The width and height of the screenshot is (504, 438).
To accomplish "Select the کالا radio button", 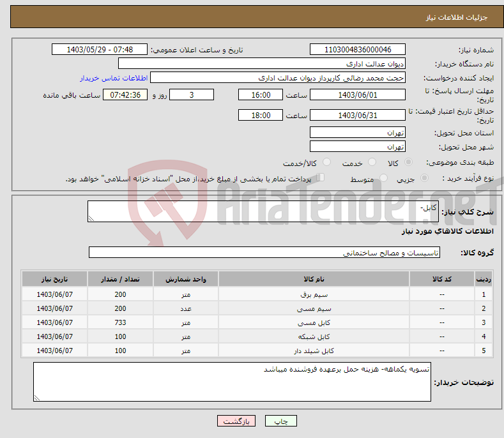I will coord(408,162).
